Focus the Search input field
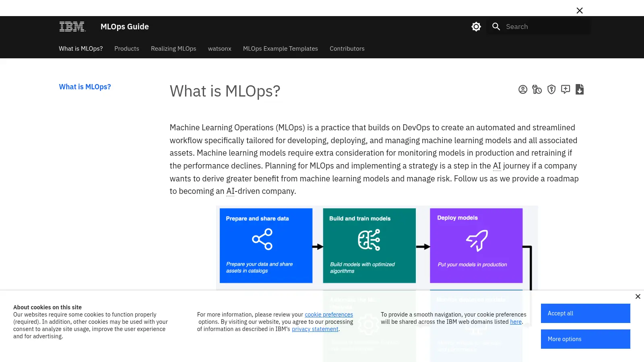The height and width of the screenshot is (362, 644). [x=539, y=27]
